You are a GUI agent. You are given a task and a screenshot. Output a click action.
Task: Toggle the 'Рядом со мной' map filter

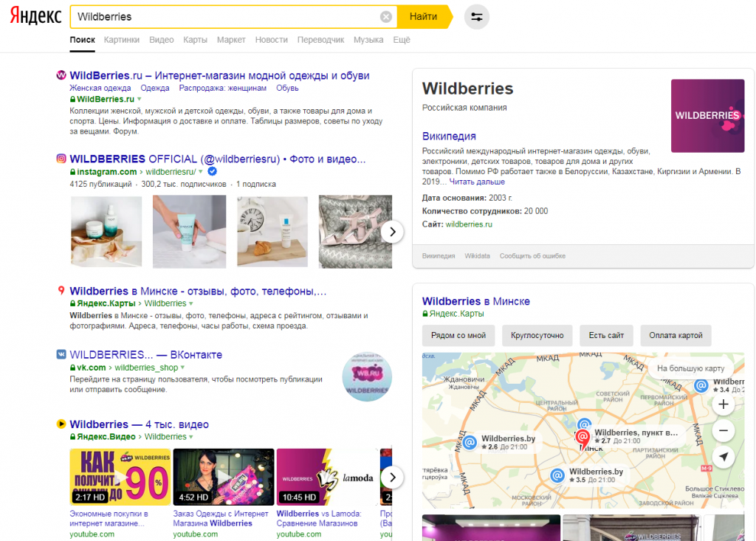(x=458, y=336)
